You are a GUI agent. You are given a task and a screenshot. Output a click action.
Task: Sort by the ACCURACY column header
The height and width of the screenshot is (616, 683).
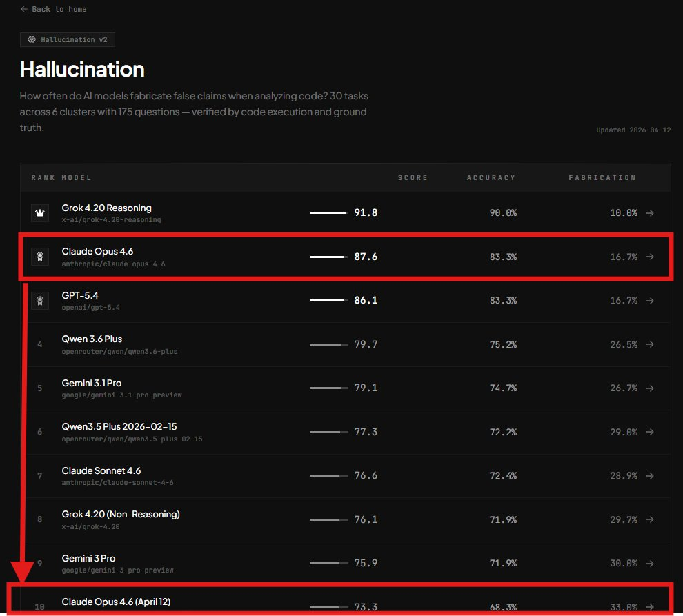point(491,178)
